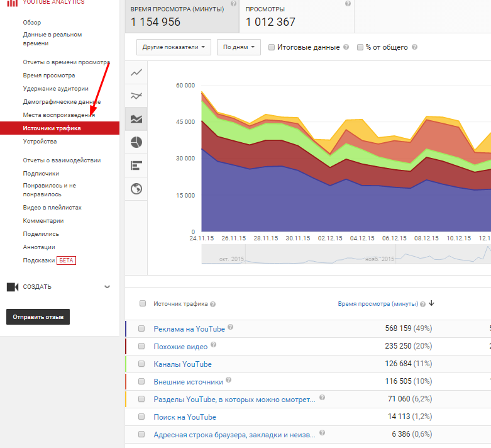491x448 pixels.
Task: Open the interactive map globe view
Action: coord(136,189)
